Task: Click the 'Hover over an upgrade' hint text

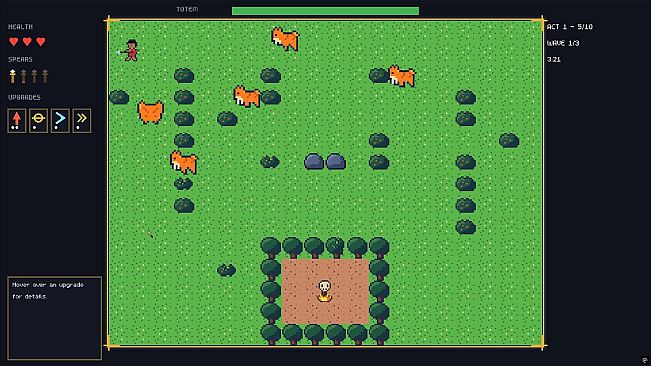Action: [48, 290]
